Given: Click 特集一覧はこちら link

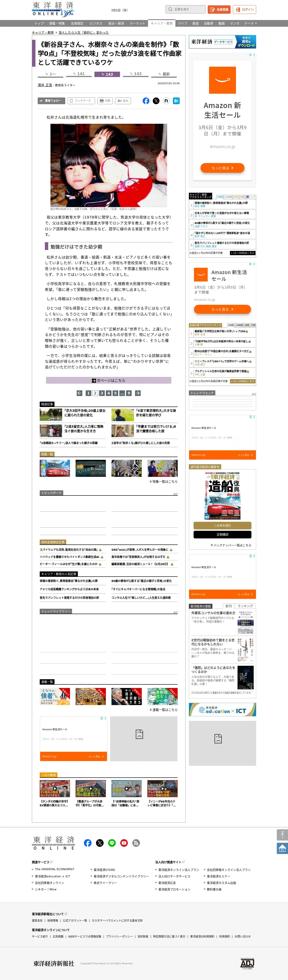Looking at the screenshot, I should tap(163, 482).
